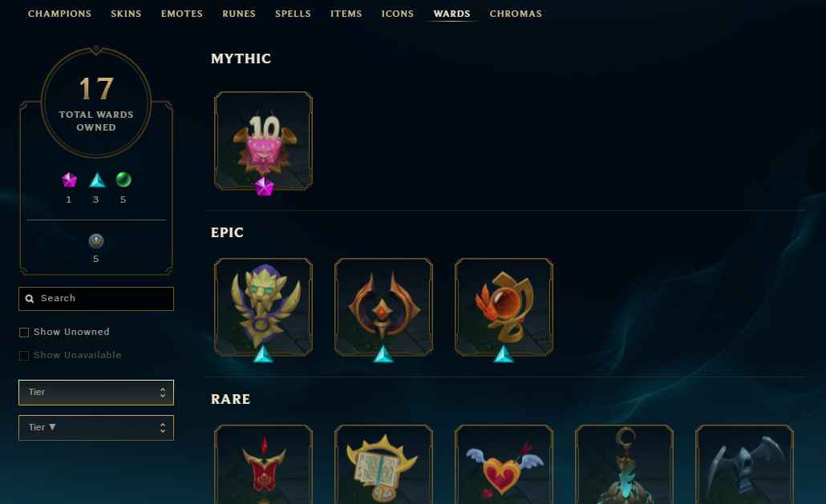The width and height of the screenshot is (826, 504).
Task: Open the golden crowned book rare ward
Action: click(383, 465)
